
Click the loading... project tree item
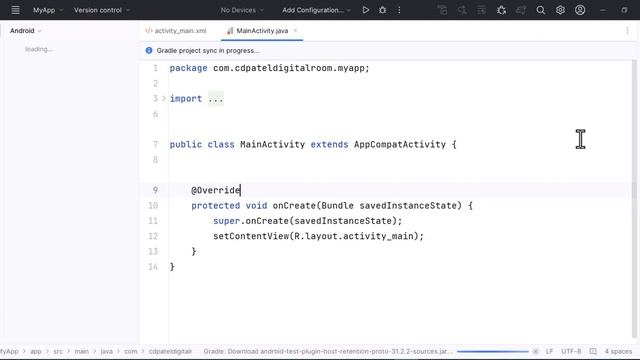coord(39,49)
